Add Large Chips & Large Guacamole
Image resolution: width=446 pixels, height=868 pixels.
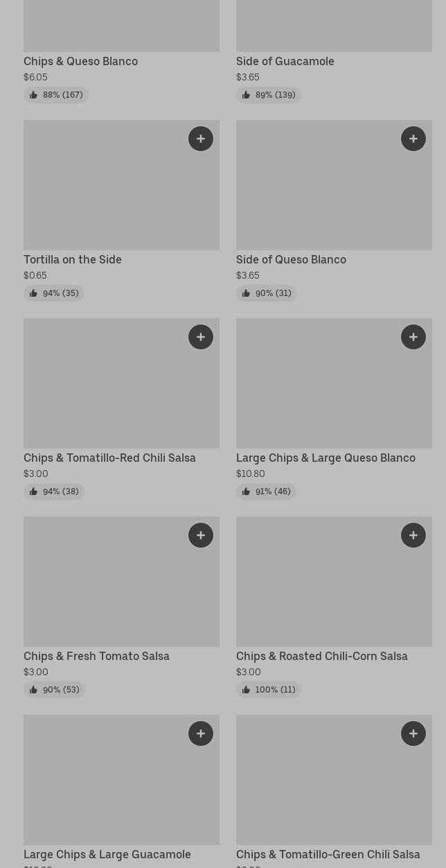pos(201,734)
